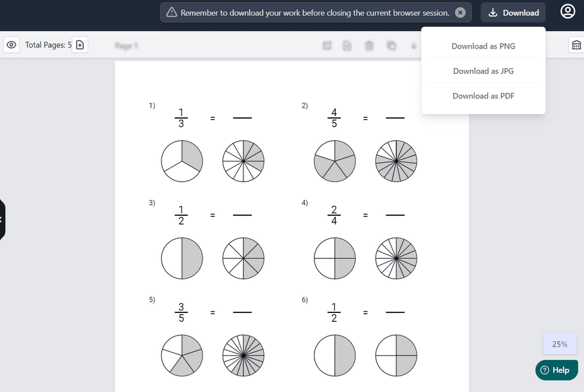This screenshot has height=392, width=584.
Task: Toggle the worksheet visibility eye button
Action: pyautogui.click(x=11, y=44)
